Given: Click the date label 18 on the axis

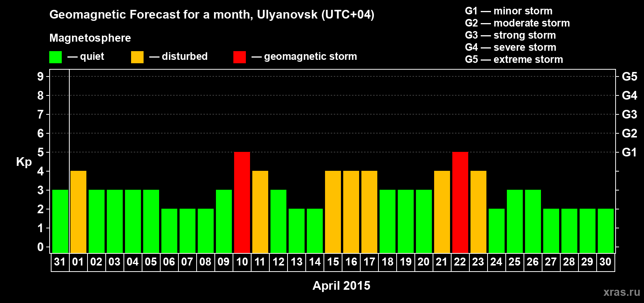Looking at the screenshot, I should [x=388, y=262].
